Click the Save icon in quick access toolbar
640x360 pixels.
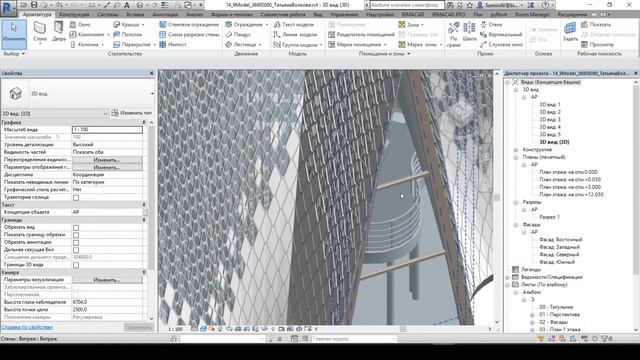click(x=34, y=5)
